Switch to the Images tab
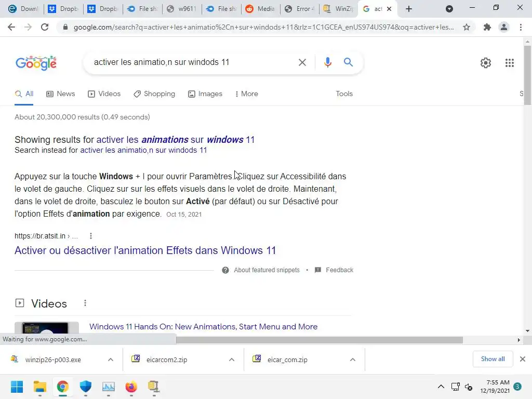532x399 pixels. [205, 94]
